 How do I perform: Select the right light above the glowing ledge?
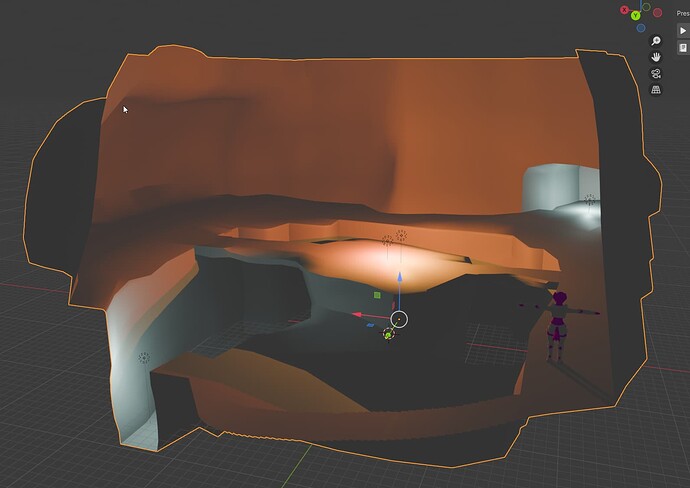pos(401,235)
